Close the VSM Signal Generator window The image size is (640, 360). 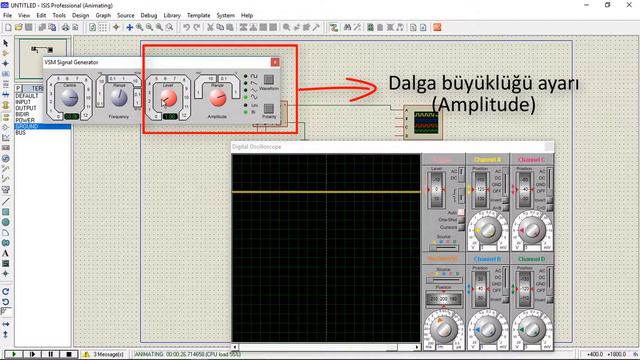pos(275,62)
